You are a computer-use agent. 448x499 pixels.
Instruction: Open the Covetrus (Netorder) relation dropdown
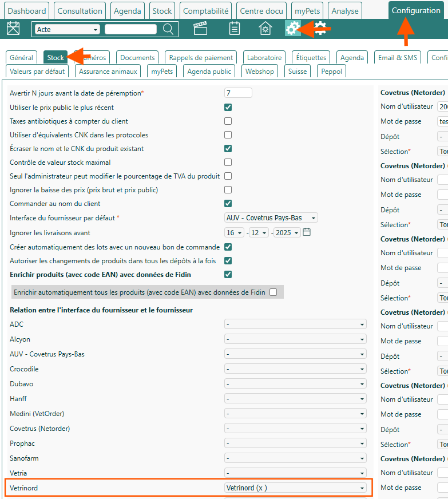(295, 429)
